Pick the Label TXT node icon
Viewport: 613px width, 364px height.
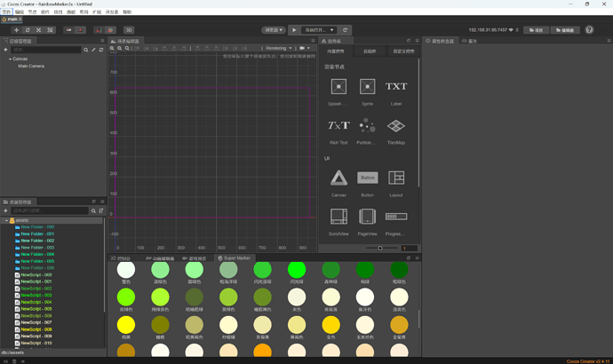[396, 87]
